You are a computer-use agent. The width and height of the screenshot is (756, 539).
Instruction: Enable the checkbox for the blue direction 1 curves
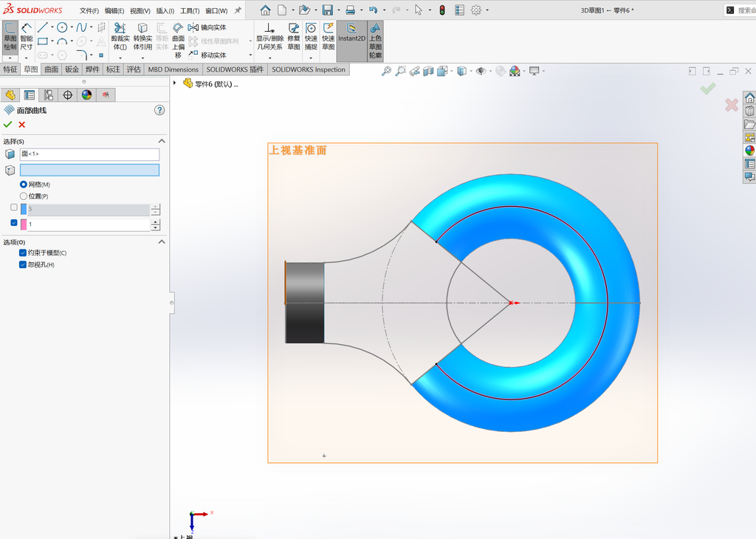(14, 207)
